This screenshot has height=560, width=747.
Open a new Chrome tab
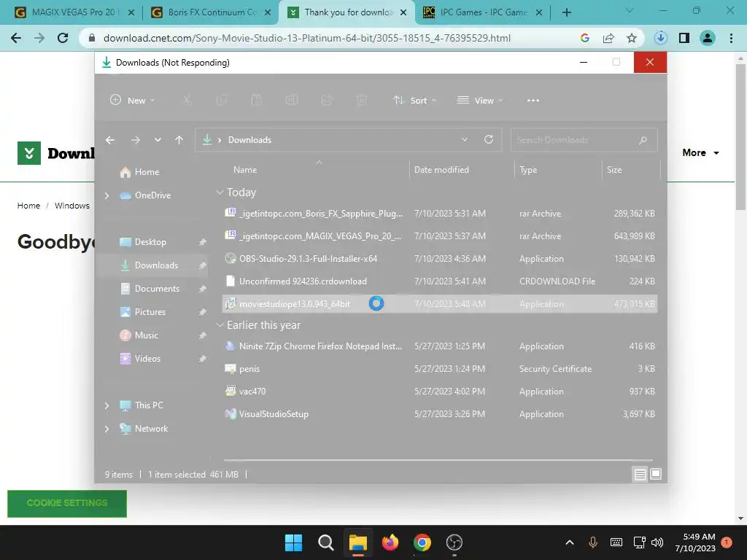point(566,12)
